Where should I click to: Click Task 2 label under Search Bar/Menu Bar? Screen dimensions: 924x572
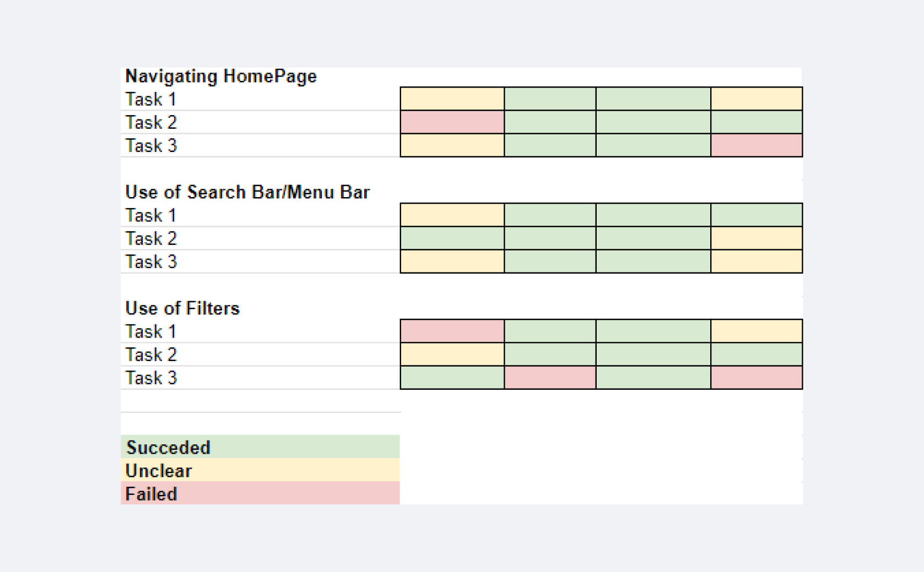pos(151,238)
